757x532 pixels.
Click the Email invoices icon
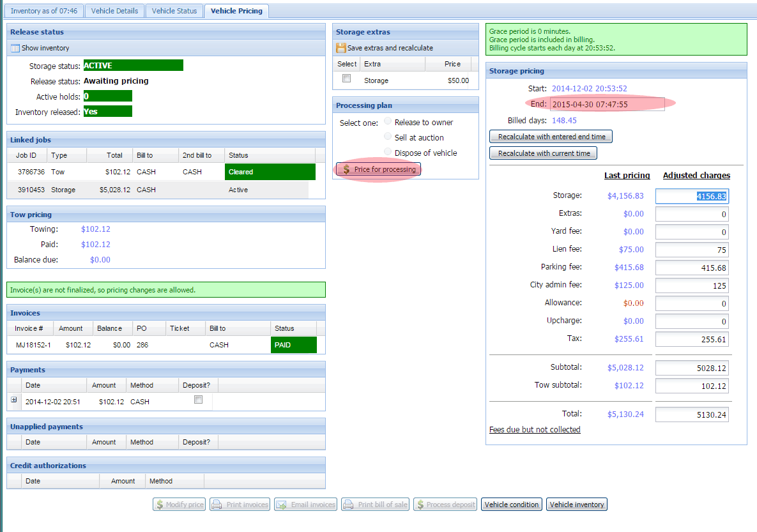[x=282, y=505]
